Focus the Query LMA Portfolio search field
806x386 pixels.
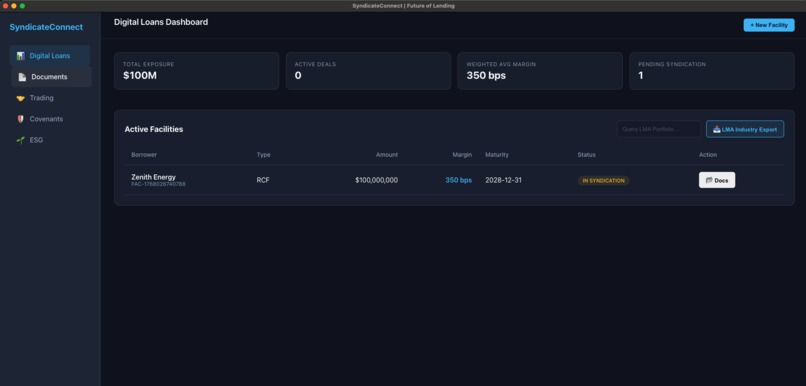(659, 129)
